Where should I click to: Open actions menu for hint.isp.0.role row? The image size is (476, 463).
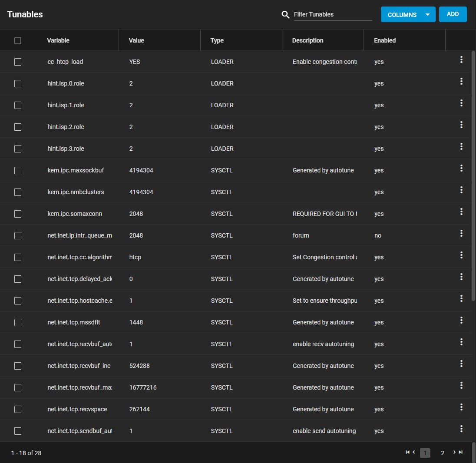tap(461, 81)
